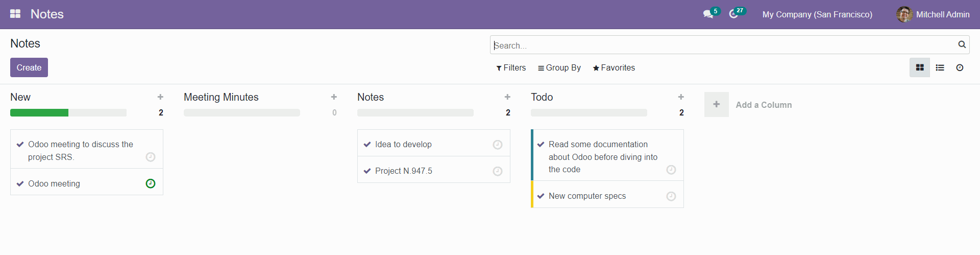Image resolution: width=980 pixels, height=255 pixels.
Task: Click the Todo column progress bar
Action: pyautogui.click(x=589, y=112)
